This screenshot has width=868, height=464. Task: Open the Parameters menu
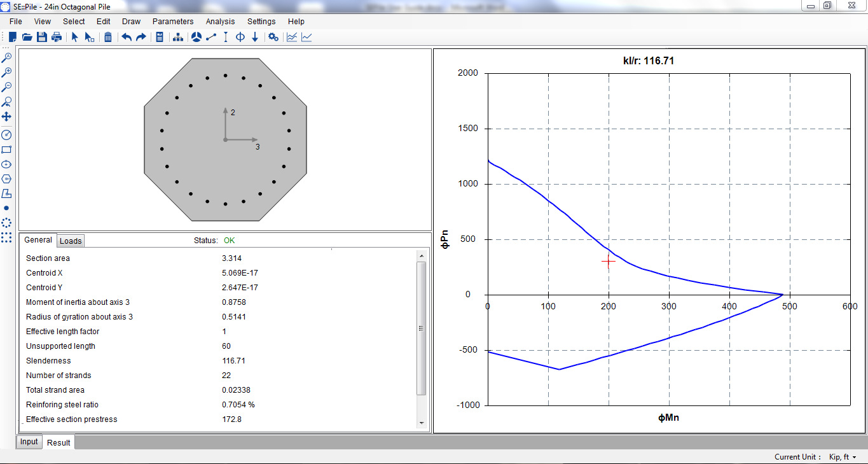coord(173,22)
